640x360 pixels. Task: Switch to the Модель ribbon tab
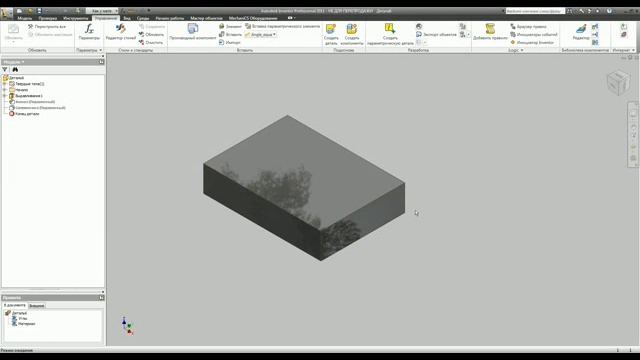pos(24,18)
